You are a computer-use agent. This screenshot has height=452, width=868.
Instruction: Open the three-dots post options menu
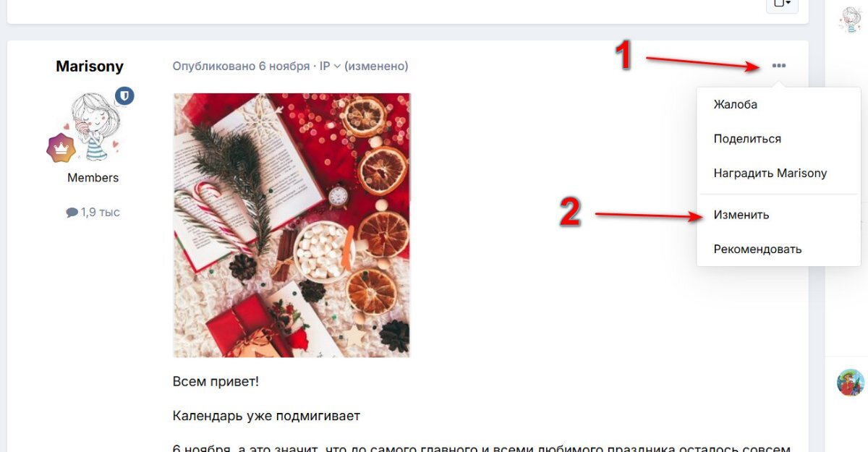pos(778,66)
